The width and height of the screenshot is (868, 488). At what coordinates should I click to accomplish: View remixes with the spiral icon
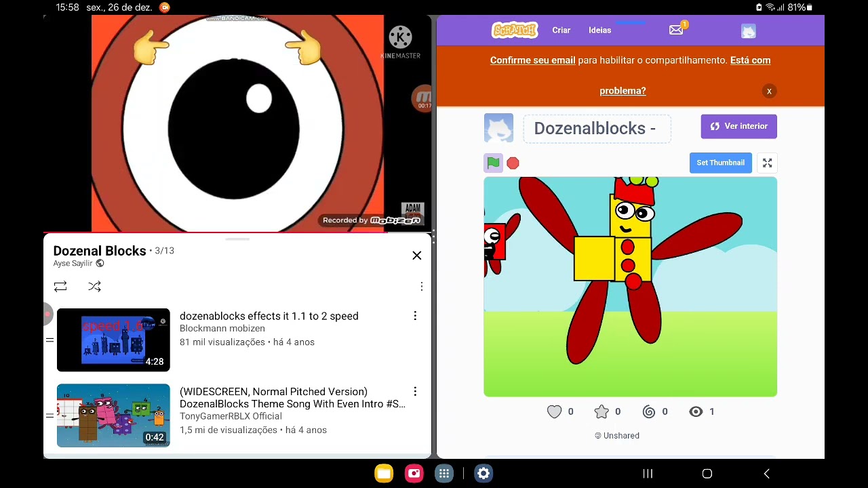[x=648, y=411]
